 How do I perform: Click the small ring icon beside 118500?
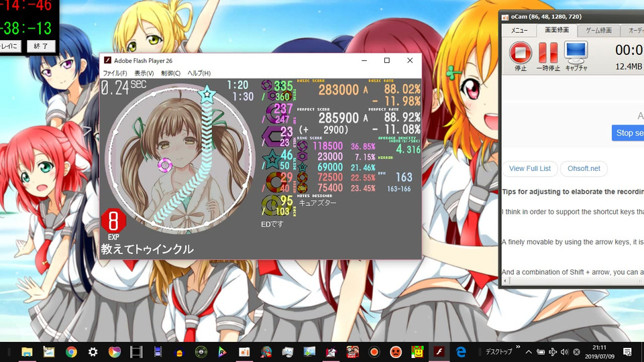(303, 146)
